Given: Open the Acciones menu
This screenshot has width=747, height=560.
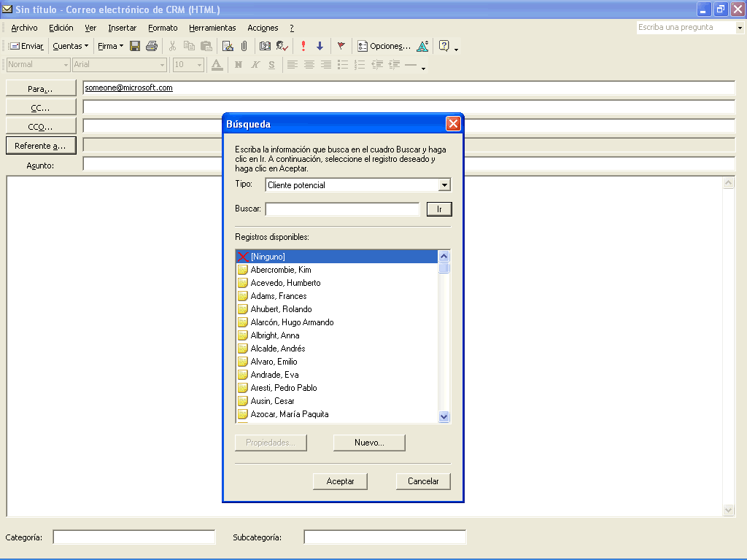Looking at the screenshot, I should point(263,28).
